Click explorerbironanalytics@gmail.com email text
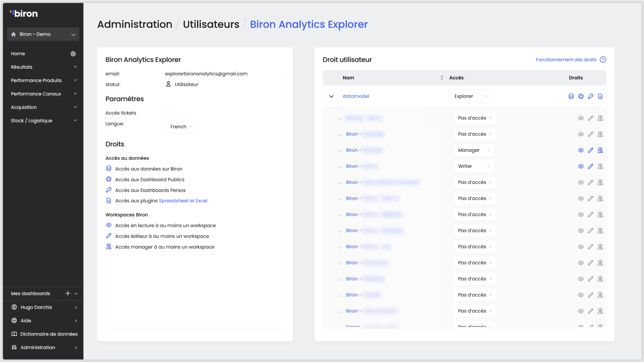 pyautogui.click(x=206, y=74)
